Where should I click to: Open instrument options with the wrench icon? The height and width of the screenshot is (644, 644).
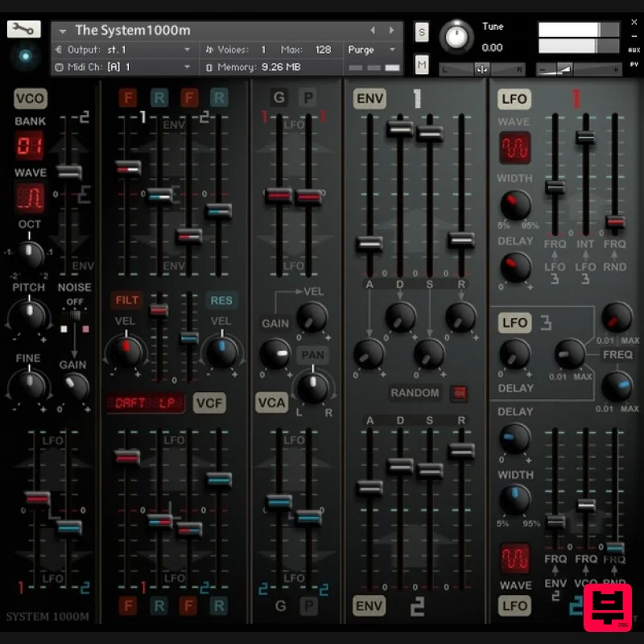[x=24, y=29]
